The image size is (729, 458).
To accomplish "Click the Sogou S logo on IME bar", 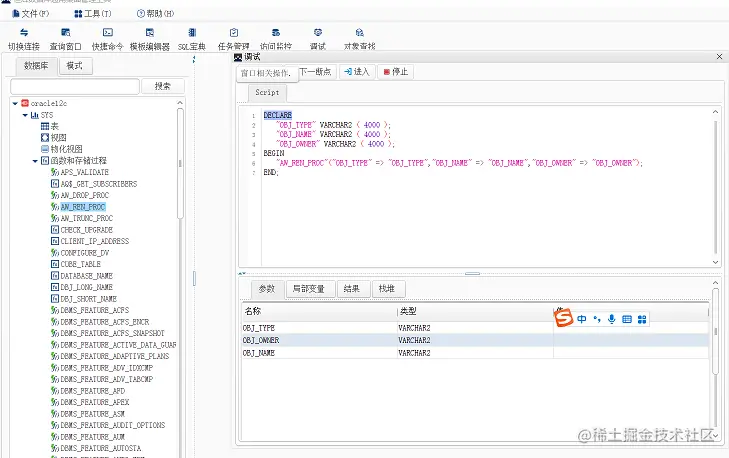I will point(563,318).
